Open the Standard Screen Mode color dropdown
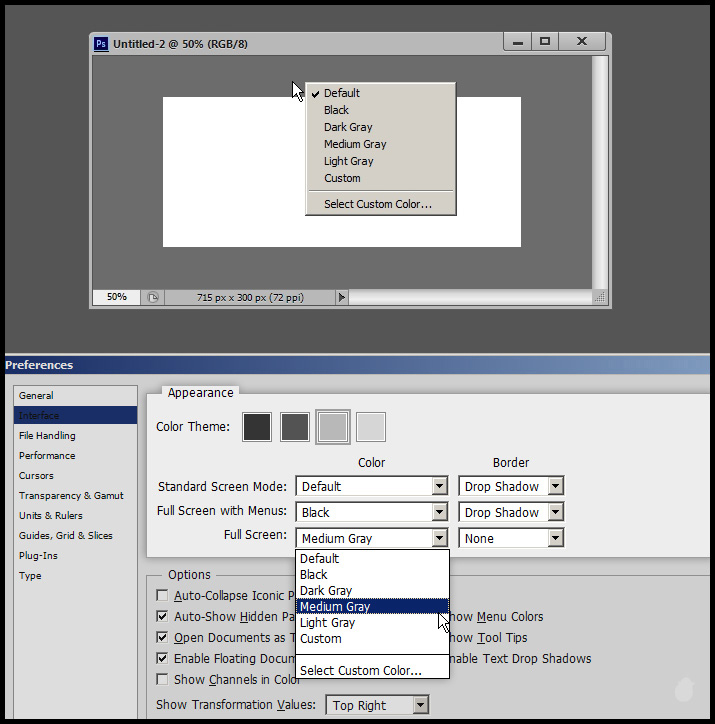Image resolution: width=715 pixels, height=724 pixels. tap(439, 487)
